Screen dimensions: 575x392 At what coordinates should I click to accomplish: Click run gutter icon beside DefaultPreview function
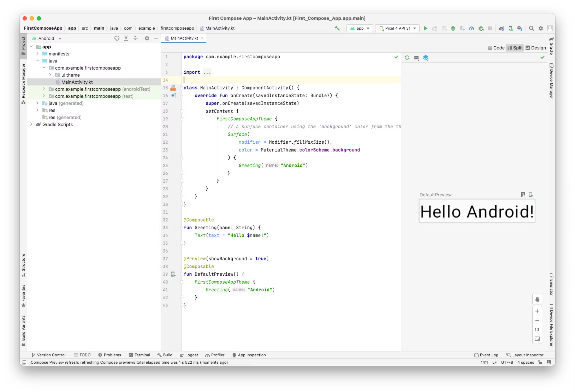[173, 274]
